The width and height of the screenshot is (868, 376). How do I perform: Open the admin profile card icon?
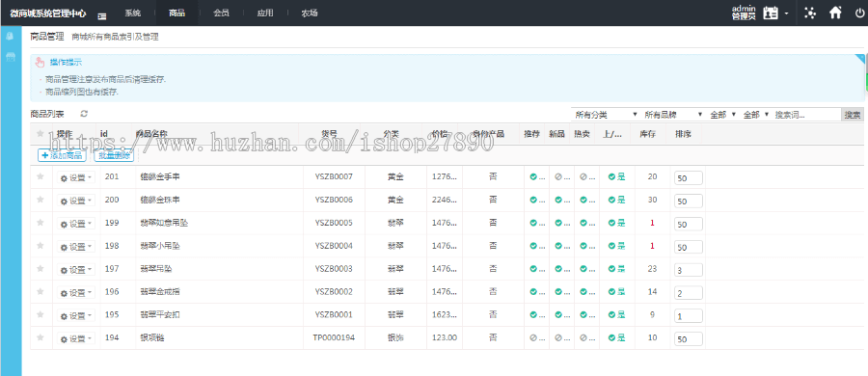(771, 13)
